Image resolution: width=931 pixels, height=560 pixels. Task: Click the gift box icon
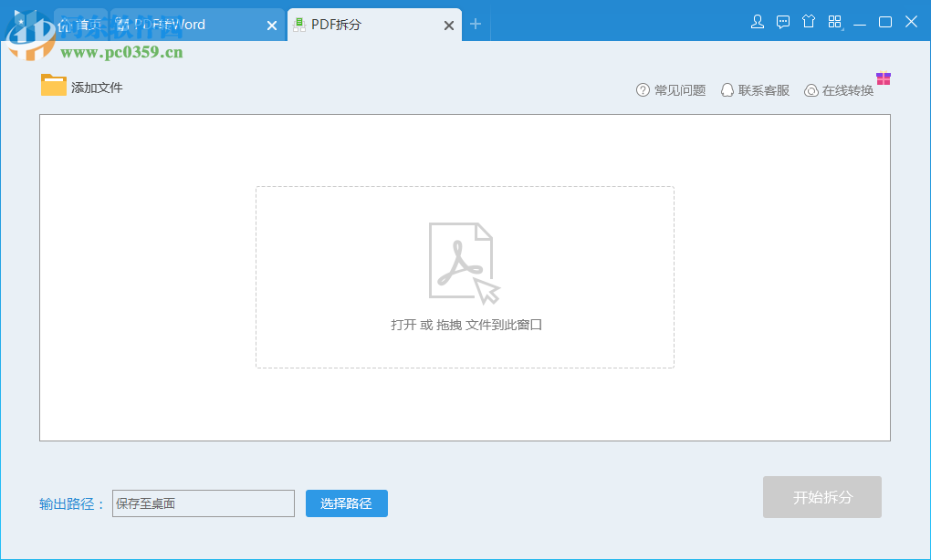pyautogui.click(x=883, y=78)
